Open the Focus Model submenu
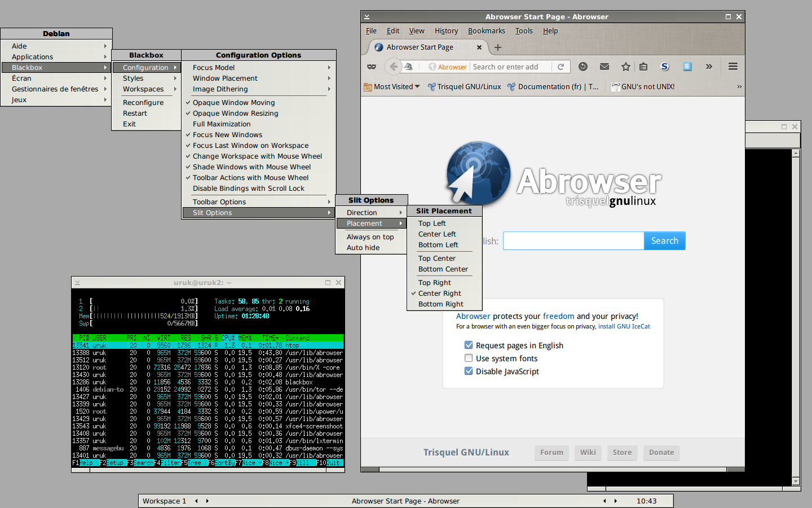Screen dimensions: 812x508 pos(259,68)
